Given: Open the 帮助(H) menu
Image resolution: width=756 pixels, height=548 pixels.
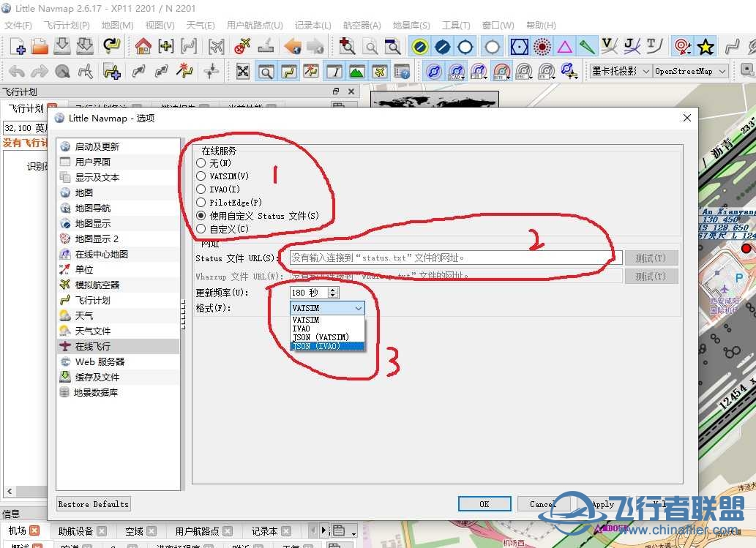Looking at the screenshot, I should click(541, 25).
